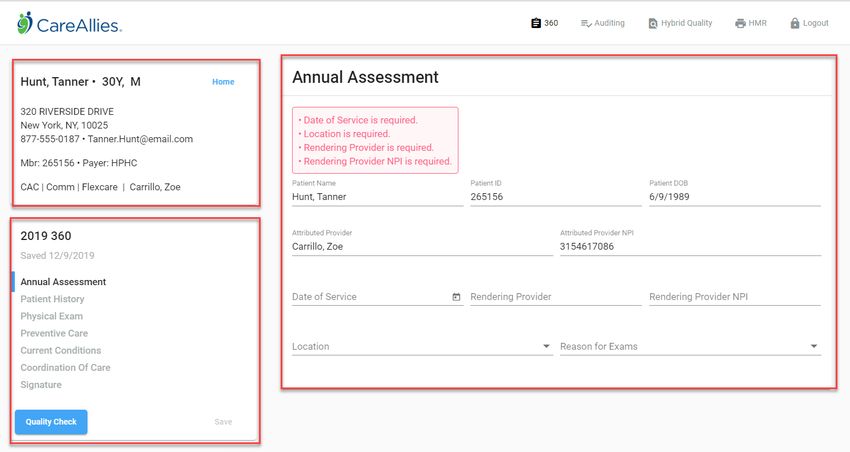Open the Patient History section
The height and width of the screenshot is (452, 850).
point(53,299)
